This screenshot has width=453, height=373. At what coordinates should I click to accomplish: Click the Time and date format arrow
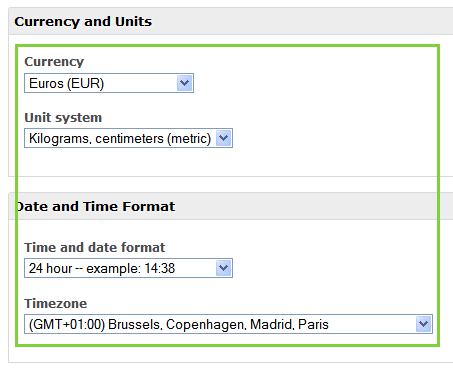point(224,268)
